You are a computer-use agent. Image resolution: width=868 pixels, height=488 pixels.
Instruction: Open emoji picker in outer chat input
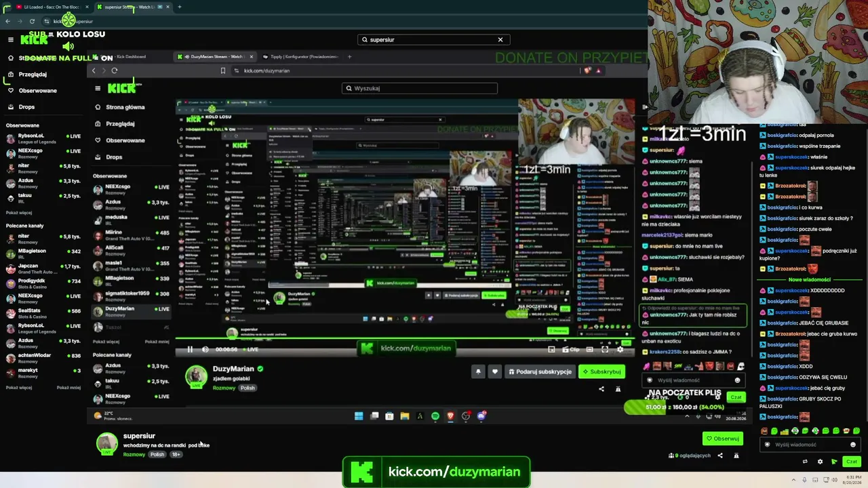(x=853, y=445)
